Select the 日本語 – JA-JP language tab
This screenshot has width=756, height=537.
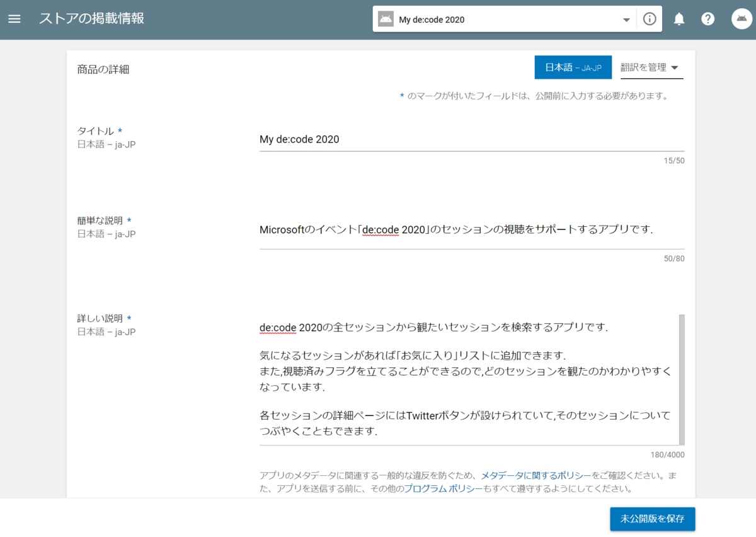pos(573,67)
